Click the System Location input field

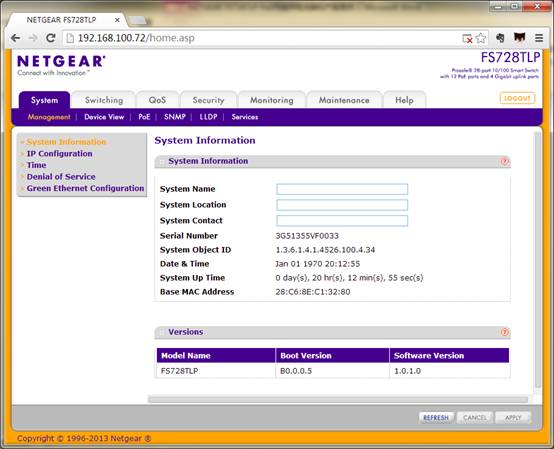[342, 205]
